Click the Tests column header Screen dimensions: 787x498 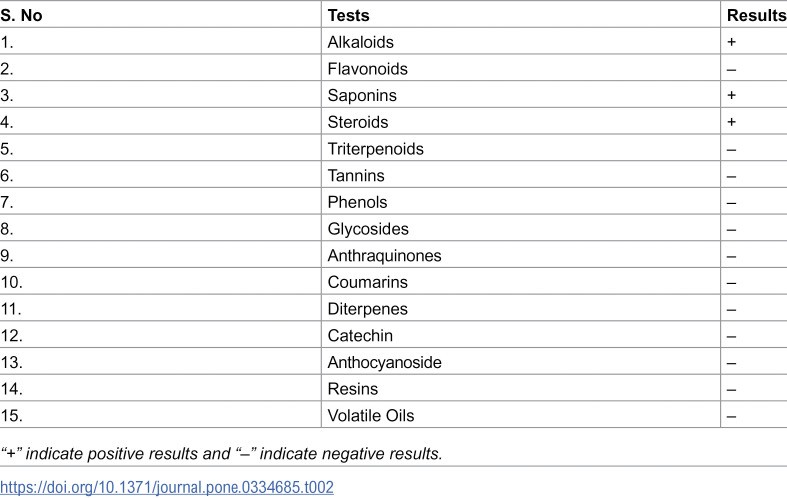[348, 16]
